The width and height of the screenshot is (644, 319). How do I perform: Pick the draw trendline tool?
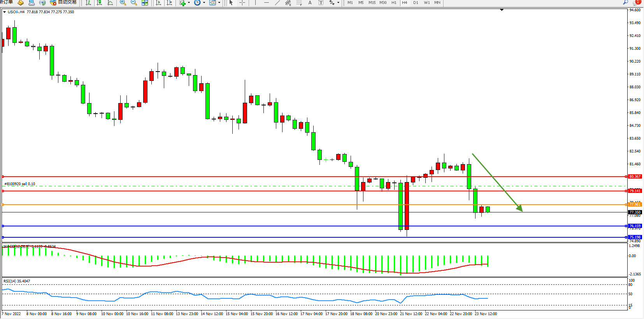point(277,3)
